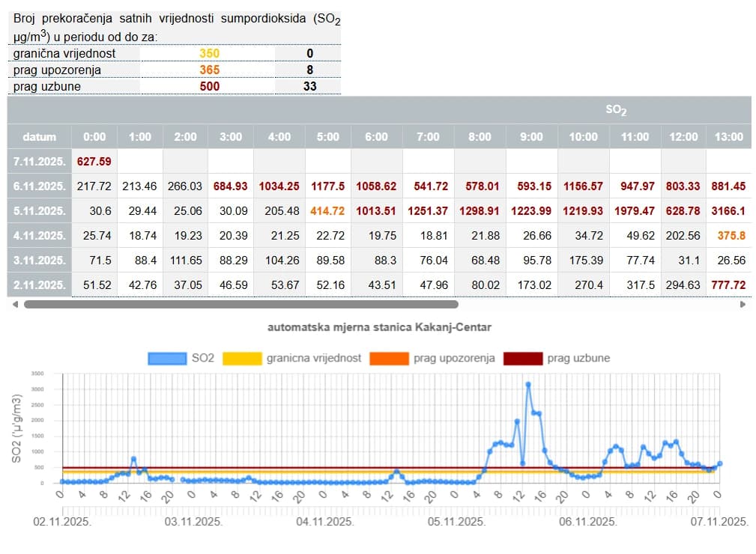
Task: Click the right arrow of the table scrollbar
Action: tap(743, 305)
